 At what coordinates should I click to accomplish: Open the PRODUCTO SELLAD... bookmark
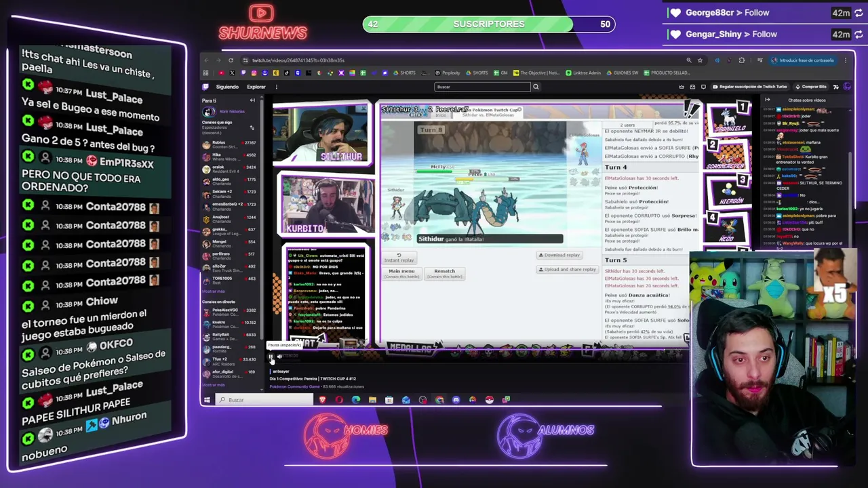point(667,73)
